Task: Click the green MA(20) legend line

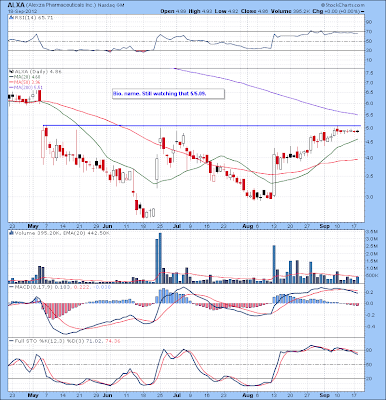Action: [11, 77]
